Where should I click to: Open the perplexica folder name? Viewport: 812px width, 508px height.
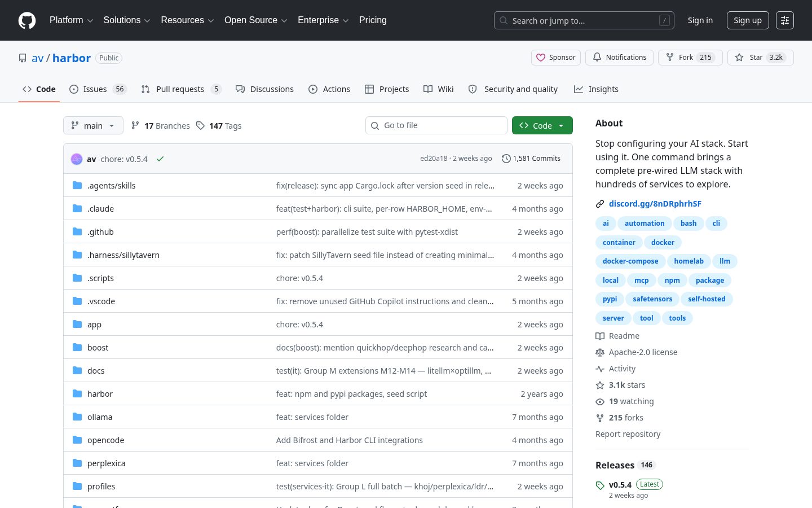pyautogui.click(x=106, y=463)
